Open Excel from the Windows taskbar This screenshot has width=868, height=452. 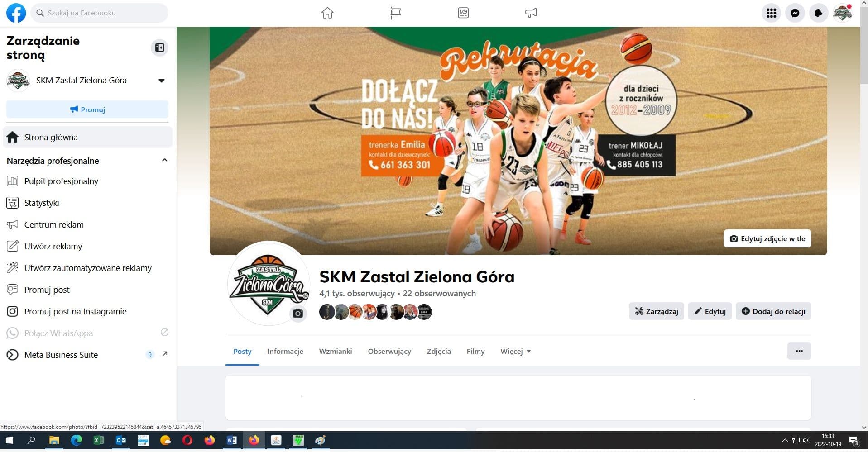pyautogui.click(x=99, y=440)
